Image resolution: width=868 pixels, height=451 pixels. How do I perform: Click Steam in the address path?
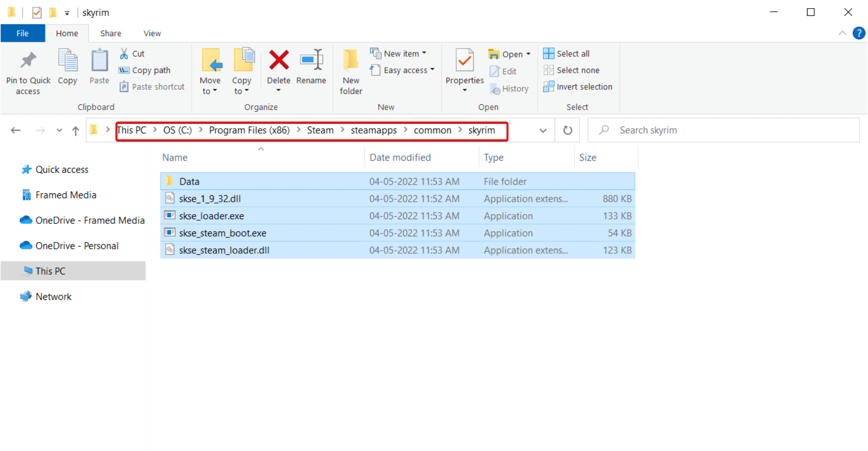pos(320,130)
